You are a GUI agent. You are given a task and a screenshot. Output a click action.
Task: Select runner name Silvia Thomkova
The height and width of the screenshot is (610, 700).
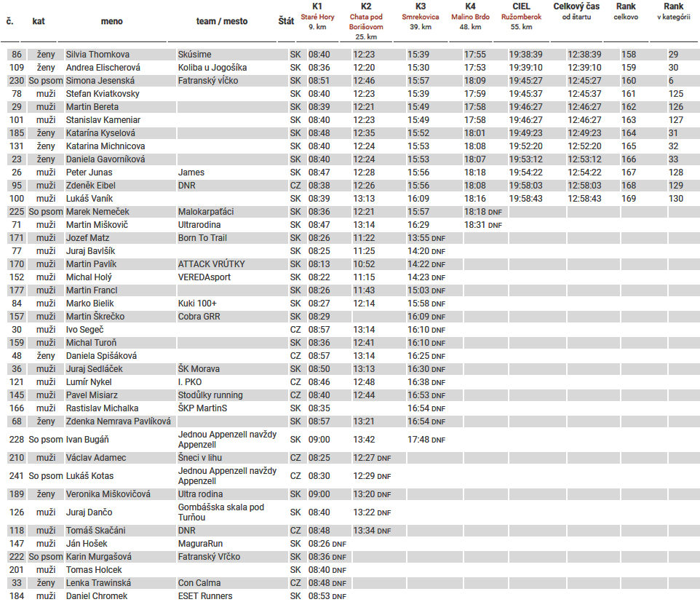click(98, 55)
